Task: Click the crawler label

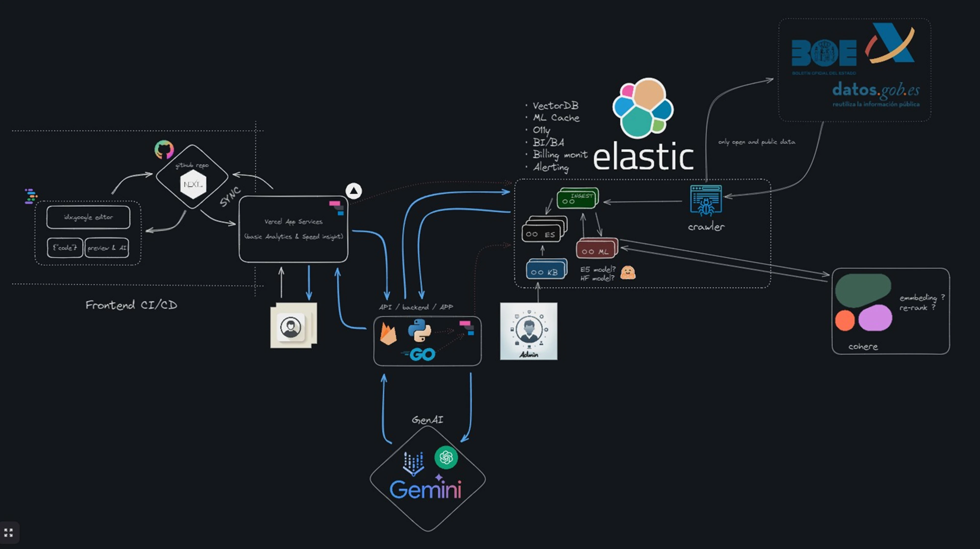Action: [706, 227]
